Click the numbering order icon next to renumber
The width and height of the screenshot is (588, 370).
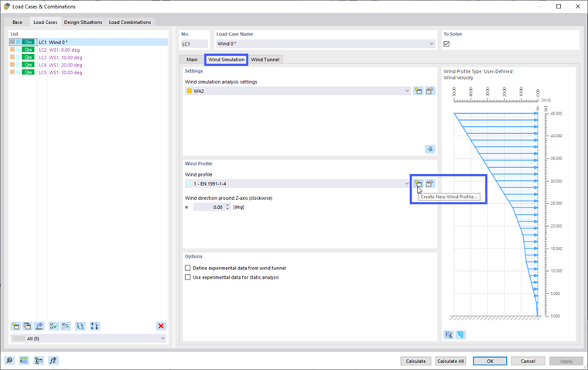click(x=94, y=326)
